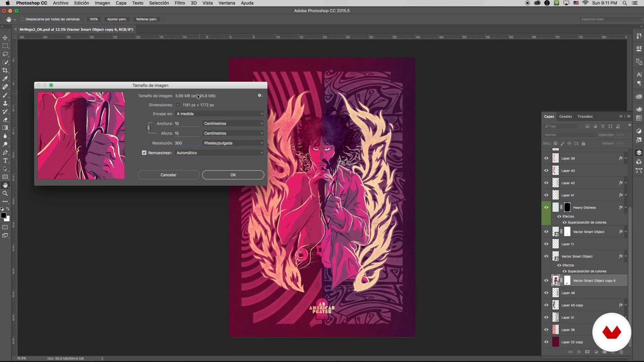This screenshot has width=644, height=362.
Task: Select the History Brush tool
Action: pos(5,112)
